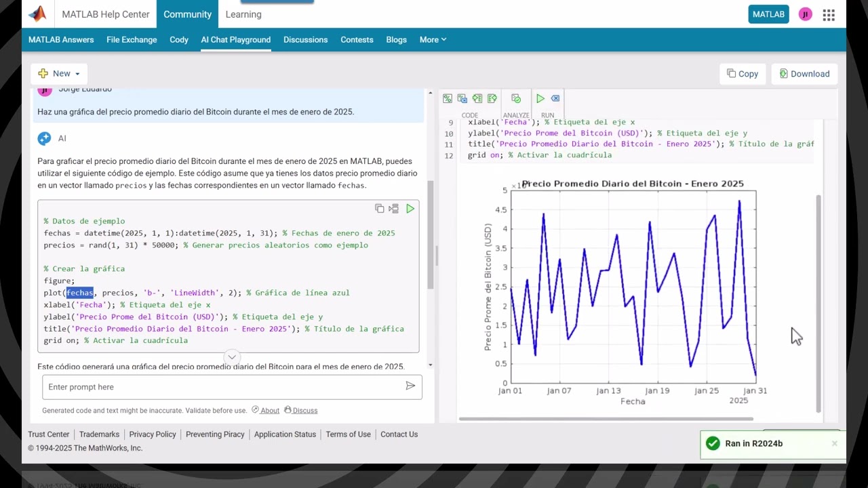Viewport: 868px width, 488px height.
Task: Open the Discuss link below prompt
Action: (x=301, y=410)
